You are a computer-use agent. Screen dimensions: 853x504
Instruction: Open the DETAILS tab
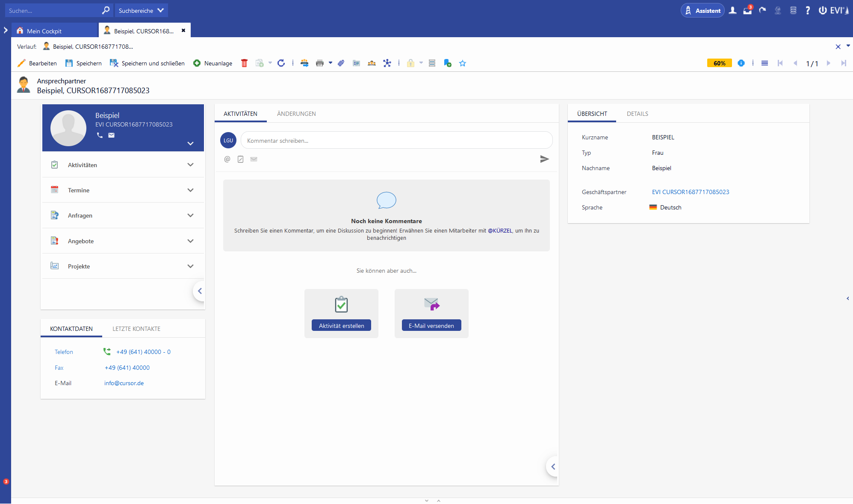click(x=637, y=114)
